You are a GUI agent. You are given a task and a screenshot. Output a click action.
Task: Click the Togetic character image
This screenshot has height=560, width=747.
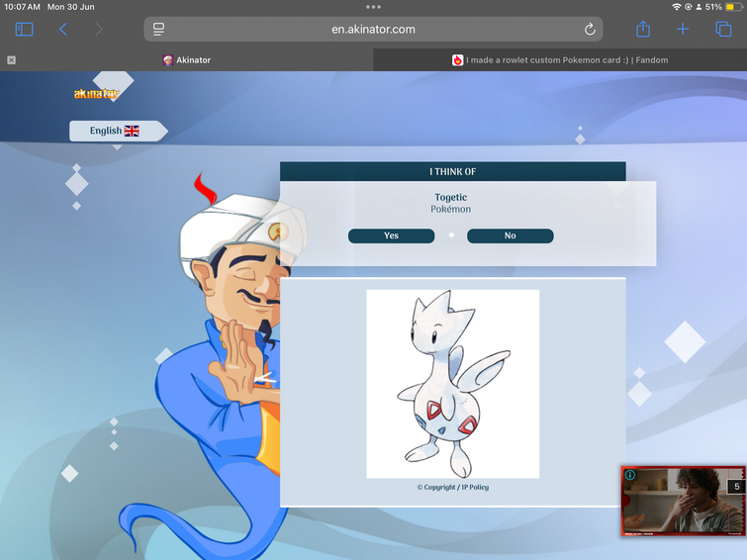pyautogui.click(x=452, y=384)
